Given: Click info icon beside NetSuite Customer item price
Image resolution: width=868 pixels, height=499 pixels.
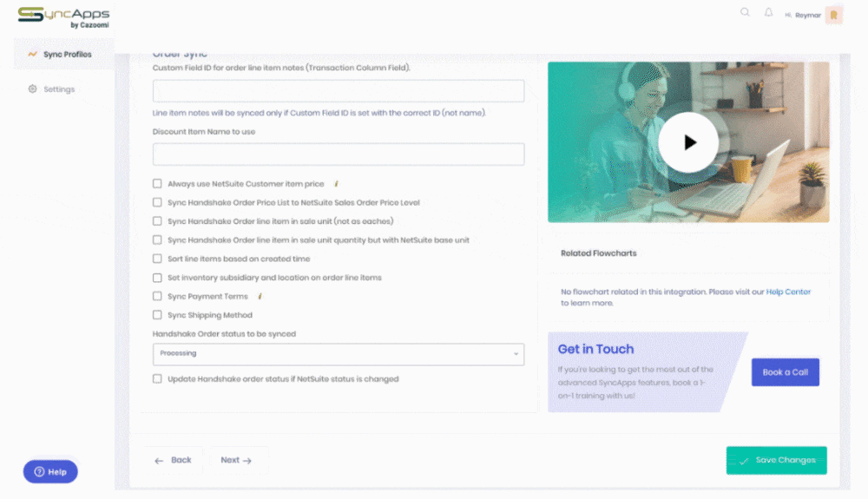Looking at the screenshot, I should coord(336,184).
